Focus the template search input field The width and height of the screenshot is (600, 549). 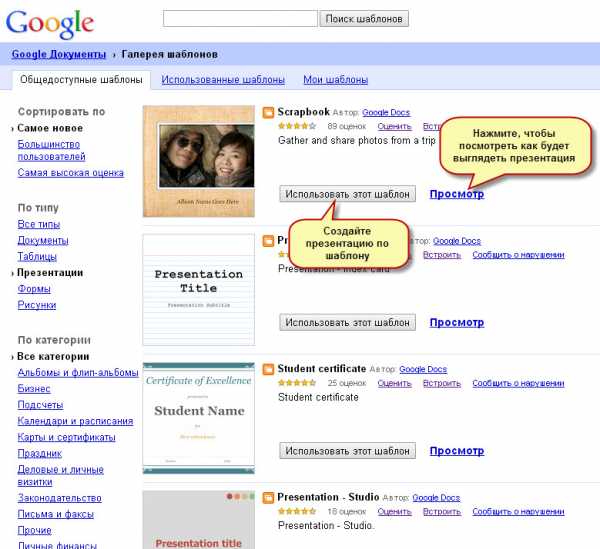click(x=240, y=18)
